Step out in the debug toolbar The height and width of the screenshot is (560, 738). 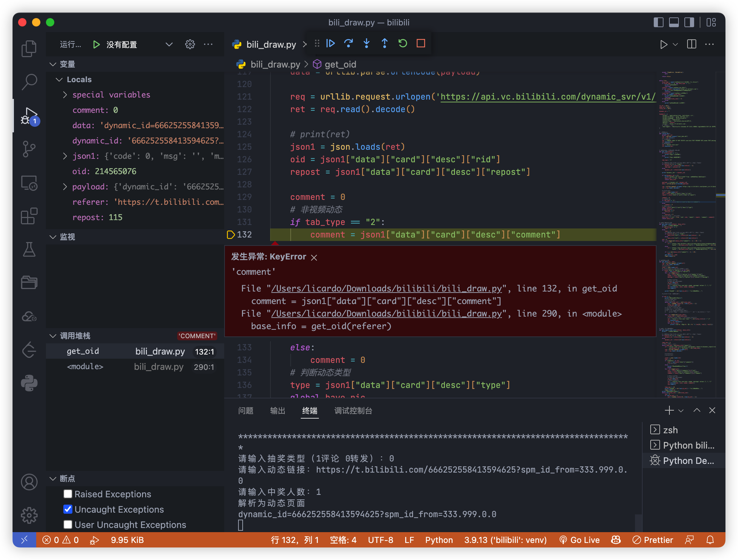[x=385, y=43]
